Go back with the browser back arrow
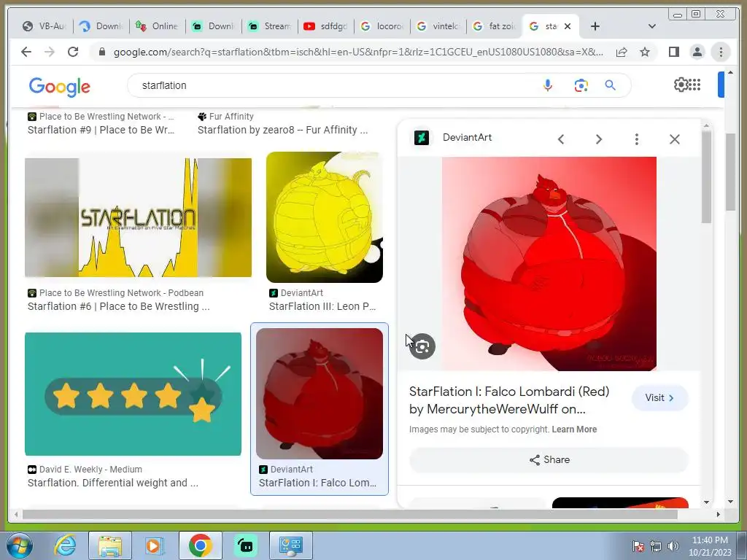This screenshot has height=560, width=747. 26,52
